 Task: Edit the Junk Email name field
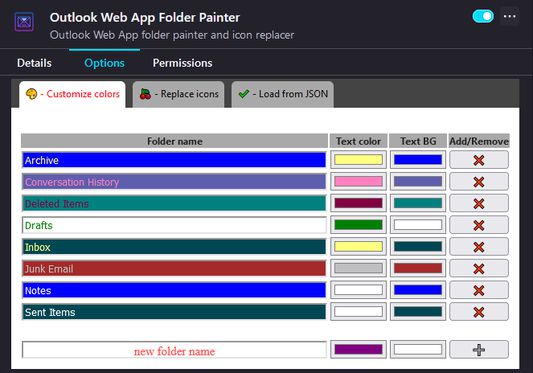(x=174, y=268)
